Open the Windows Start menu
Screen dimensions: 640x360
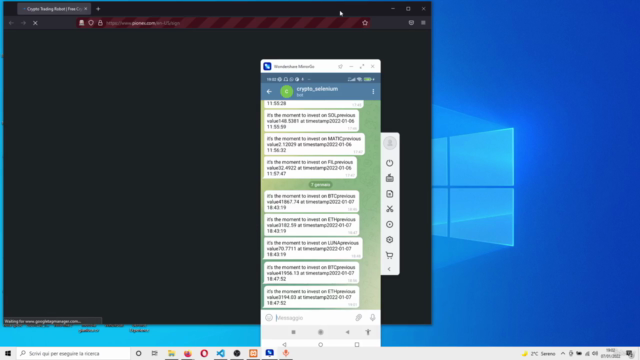tap(8, 353)
